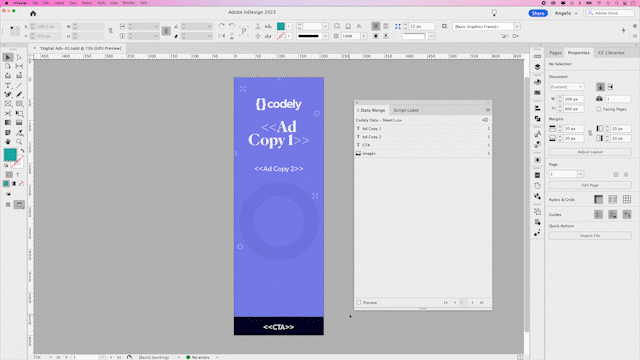Toggle margin link chain icon
Image resolution: width=640 pixels, height=360 pixels.
pos(590,133)
